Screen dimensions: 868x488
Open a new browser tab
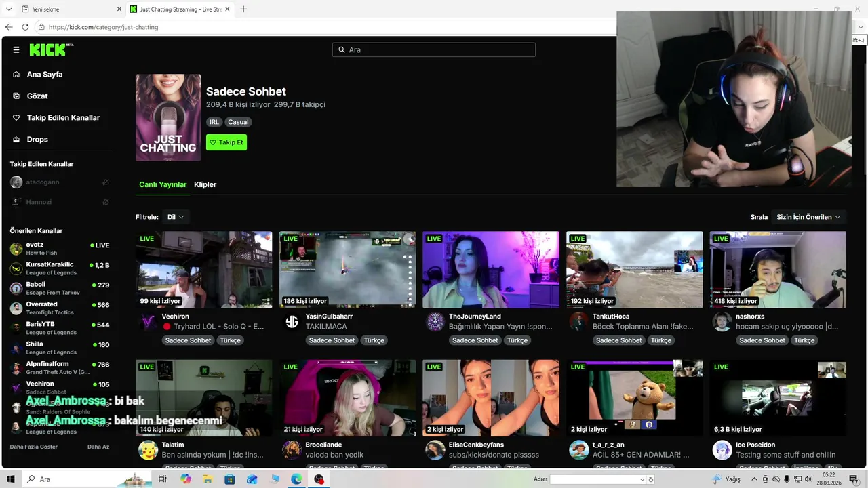[243, 9]
